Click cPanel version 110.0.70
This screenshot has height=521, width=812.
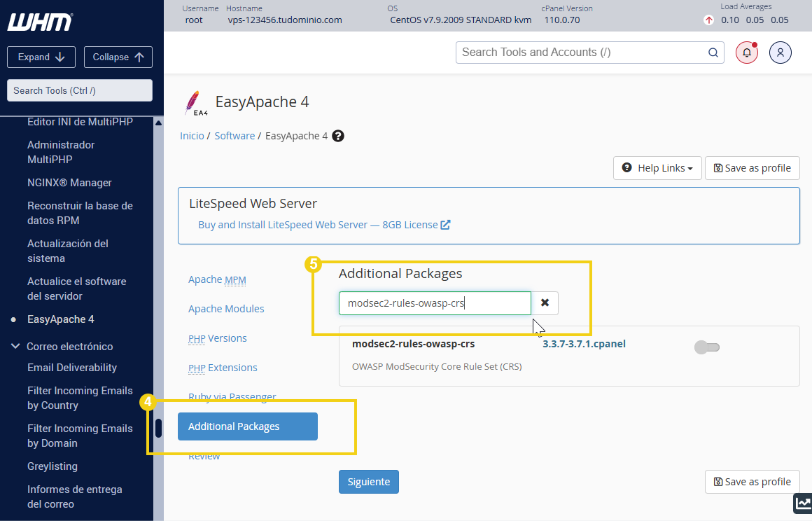coord(562,20)
